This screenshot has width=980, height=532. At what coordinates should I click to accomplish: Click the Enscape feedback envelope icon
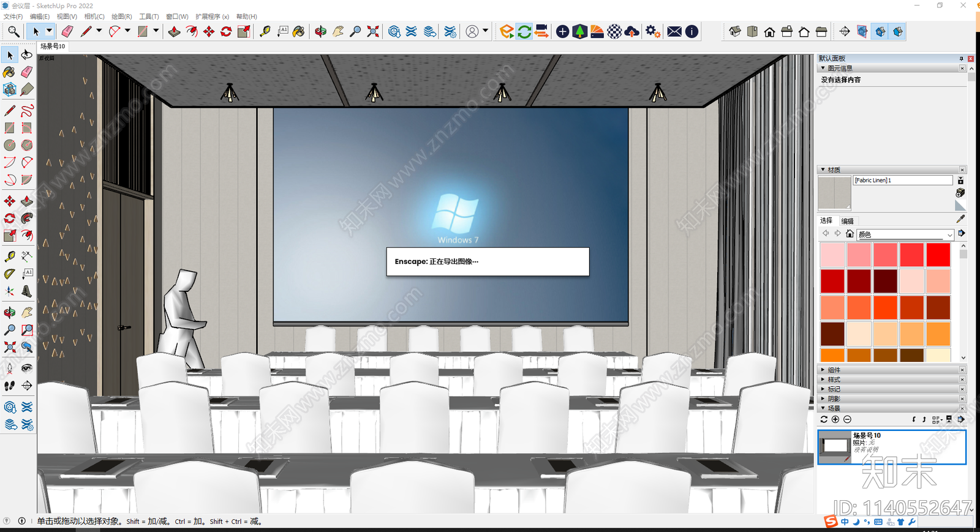coord(674,31)
